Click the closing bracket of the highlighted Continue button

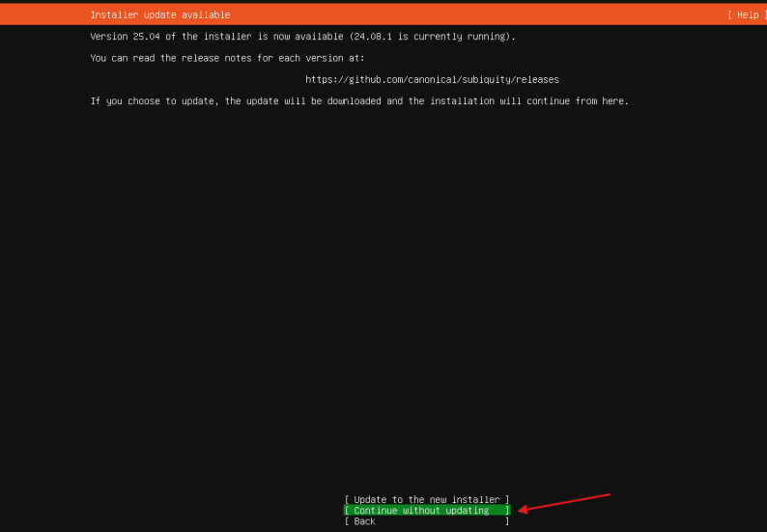tap(506, 510)
